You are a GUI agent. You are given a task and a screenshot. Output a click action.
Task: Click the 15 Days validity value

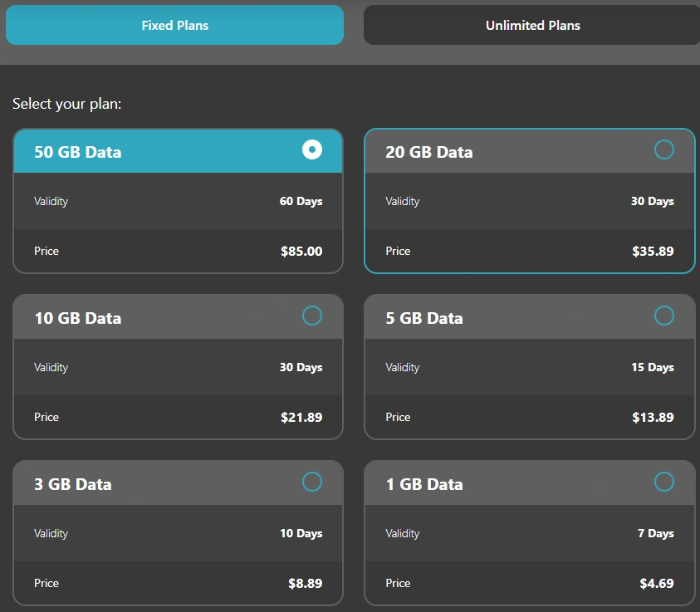pyautogui.click(x=653, y=367)
